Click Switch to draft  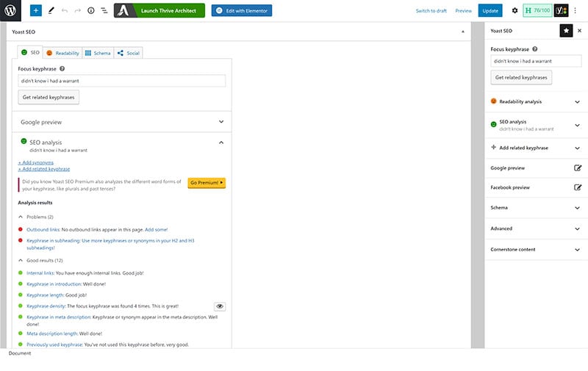[431, 11]
